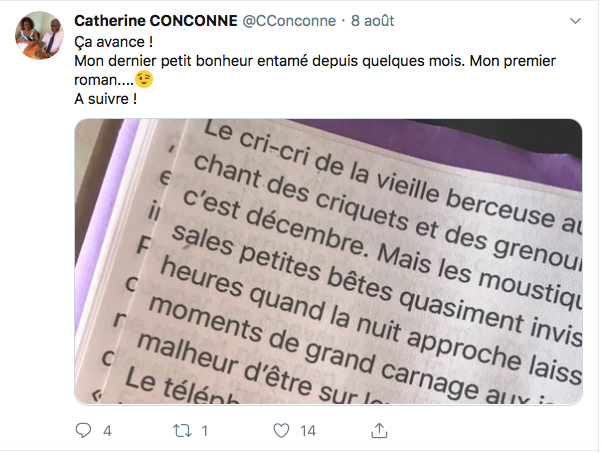This screenshot has height=453, width=602.
Task: Click the retweet count 1
Action: click(x=205, y=431)
